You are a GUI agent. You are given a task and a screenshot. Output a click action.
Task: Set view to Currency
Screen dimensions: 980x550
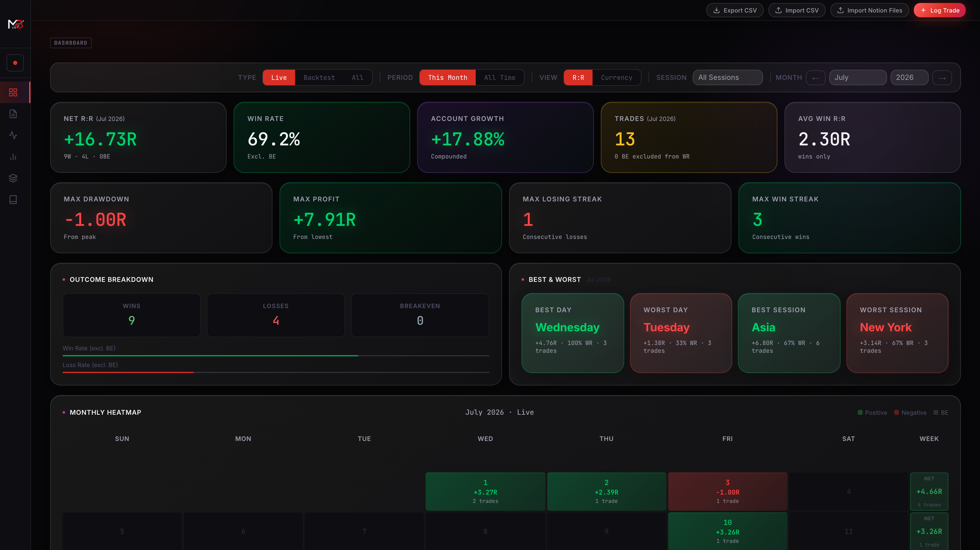point(616,77)
